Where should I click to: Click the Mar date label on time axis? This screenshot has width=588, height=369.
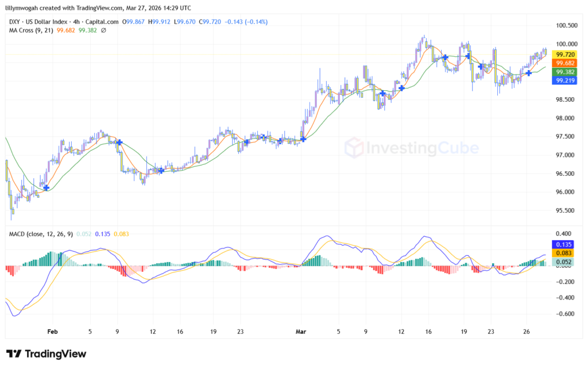tap(300, 332)
